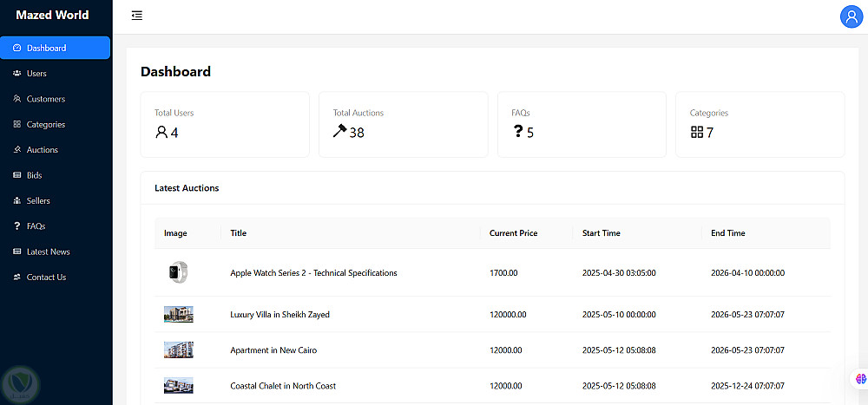This screenshot has height=405, width=868.
Task: Click the FAQs question mark icon
Action: click(17, 226)
